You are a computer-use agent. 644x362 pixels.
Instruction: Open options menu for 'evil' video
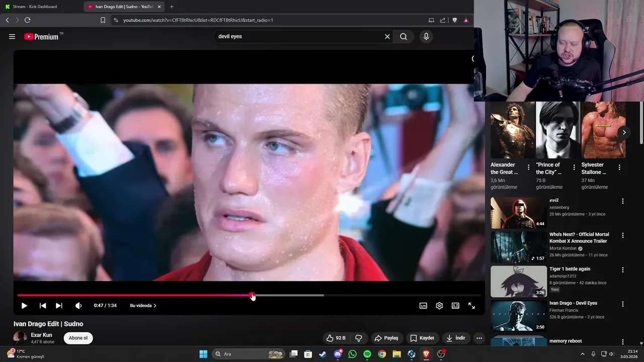tap(622, 201)
